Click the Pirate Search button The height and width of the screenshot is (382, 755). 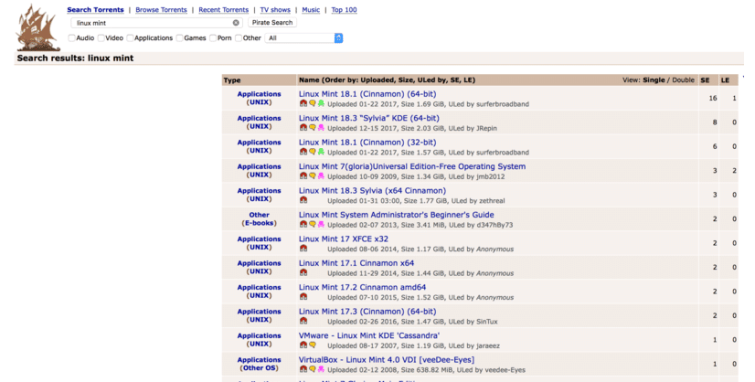coord(272,23)
